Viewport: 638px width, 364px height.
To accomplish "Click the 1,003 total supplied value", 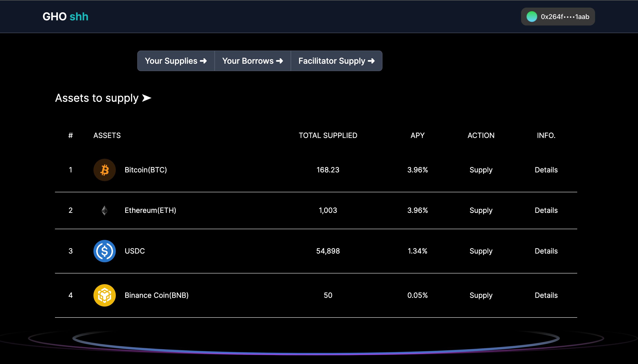I will pyautogui.click(x=328, y=210).
